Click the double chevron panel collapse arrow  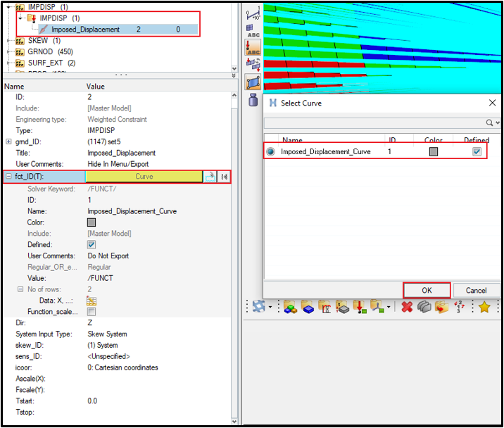(x=234, y=75)
